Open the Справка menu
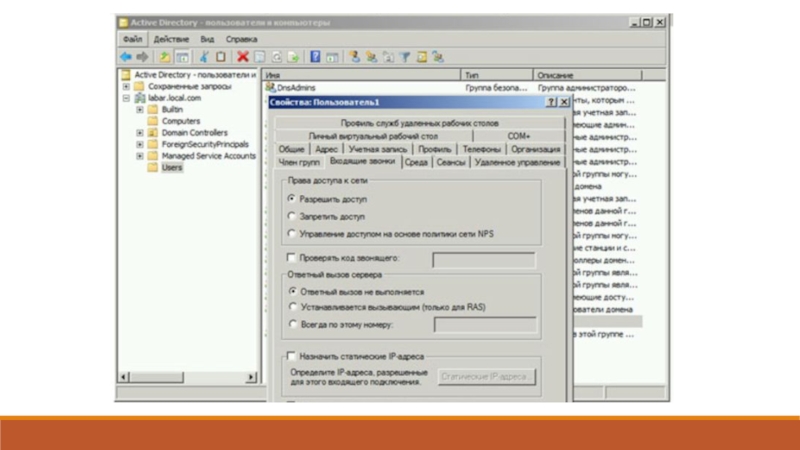Screen dimensions: 800x450 click(241, 39)
